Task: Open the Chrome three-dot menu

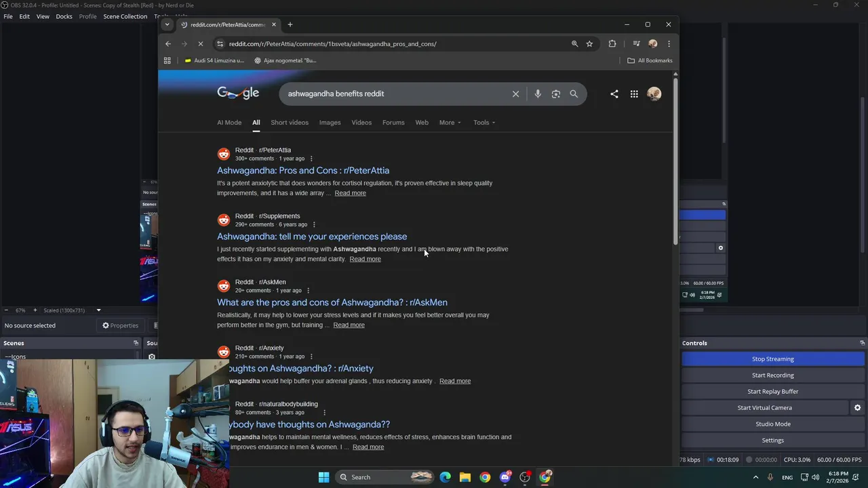Action: 669,44
